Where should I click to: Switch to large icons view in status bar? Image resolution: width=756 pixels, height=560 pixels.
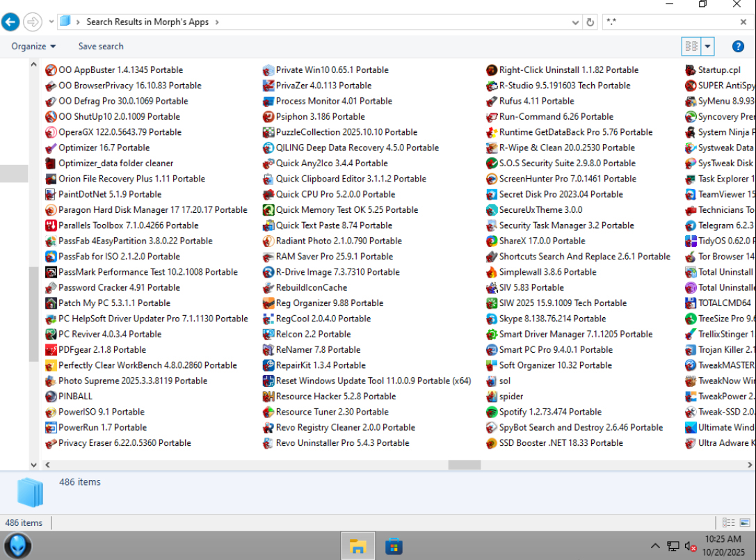(745, 522)
